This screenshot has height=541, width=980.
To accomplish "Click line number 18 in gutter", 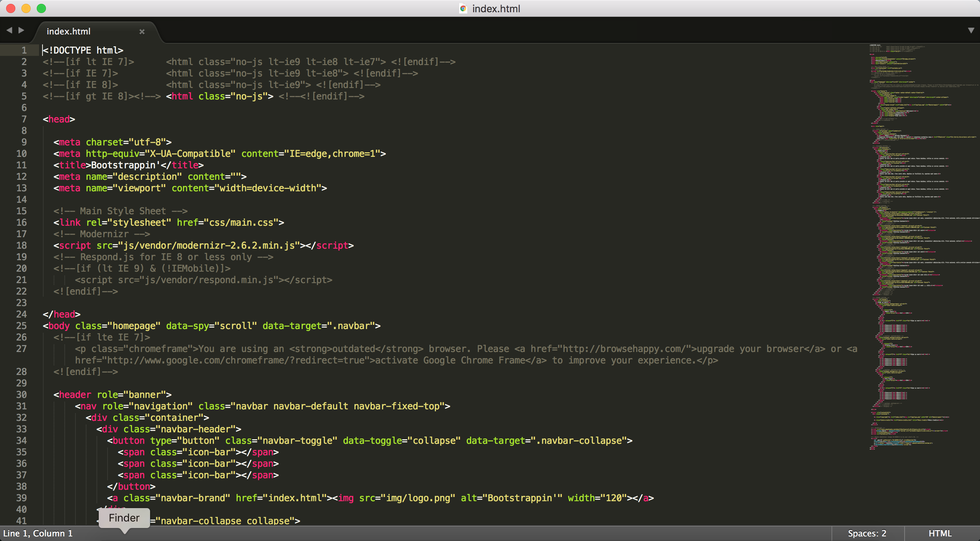I will tap(21, 245).
